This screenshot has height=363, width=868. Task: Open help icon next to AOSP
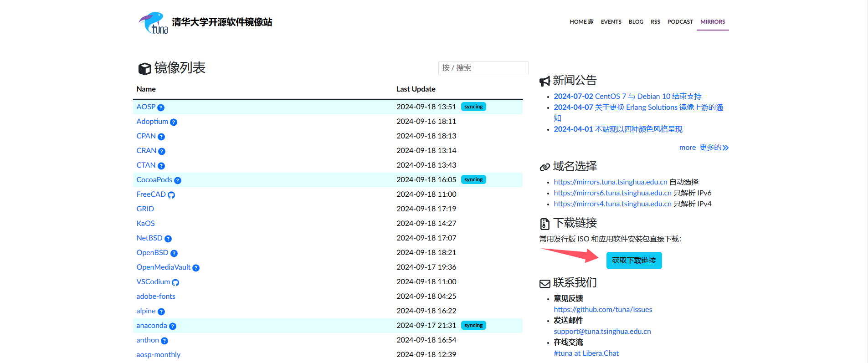[x=161, y=107]
